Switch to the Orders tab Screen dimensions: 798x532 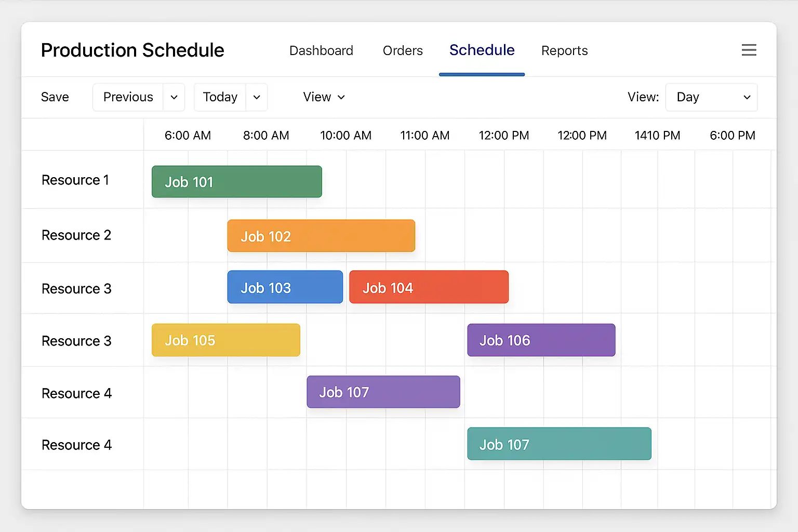(403, 50)
